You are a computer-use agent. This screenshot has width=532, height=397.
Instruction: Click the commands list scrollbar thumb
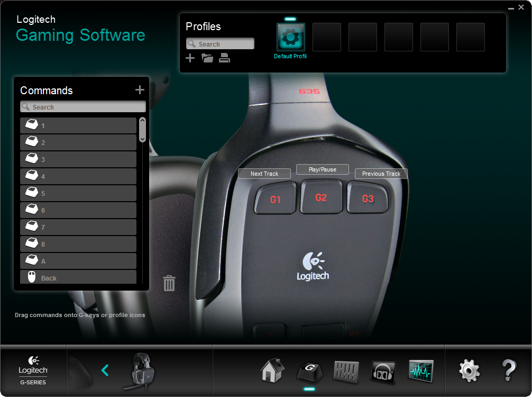142,130
